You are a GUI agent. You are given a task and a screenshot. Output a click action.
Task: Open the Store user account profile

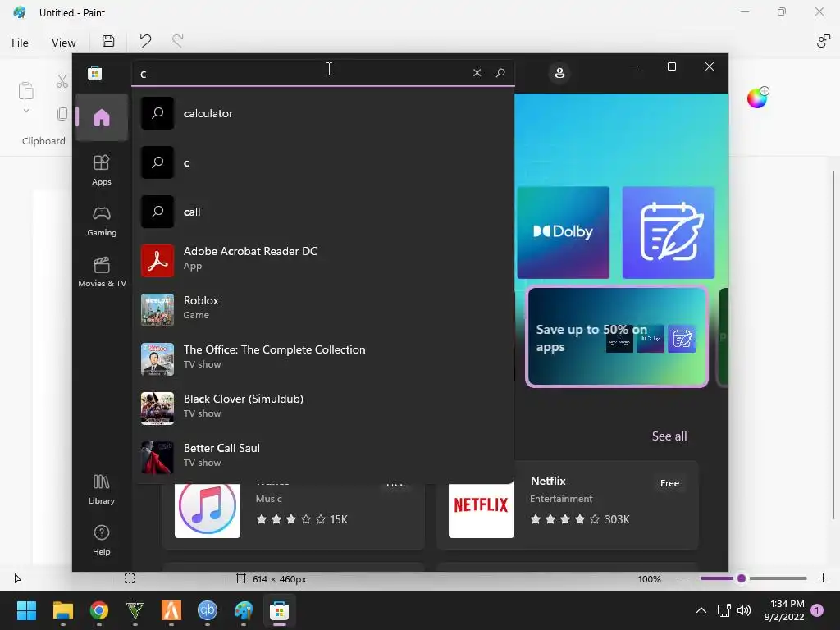(559, 73)
